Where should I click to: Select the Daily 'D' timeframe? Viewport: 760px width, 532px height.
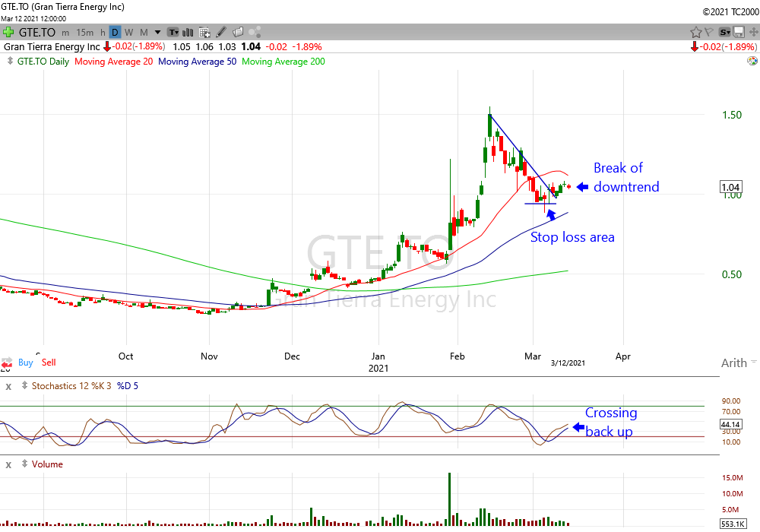point(115,33)
